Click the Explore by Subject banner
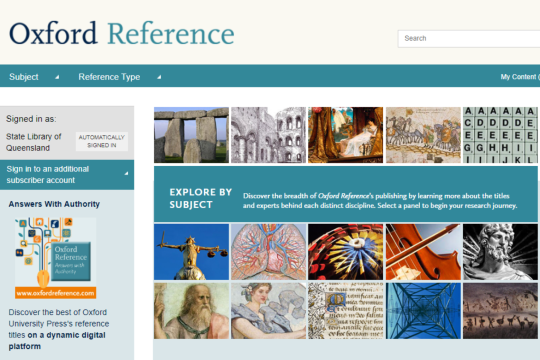 pos(346,194)
